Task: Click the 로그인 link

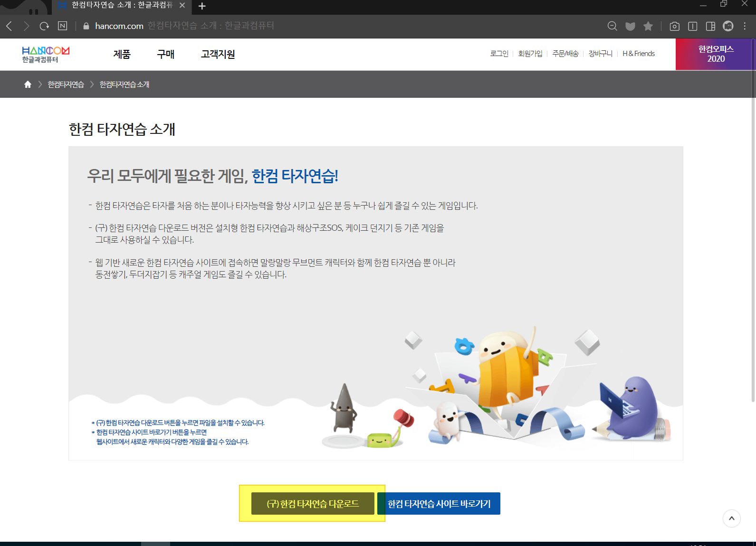Action: 499,54
